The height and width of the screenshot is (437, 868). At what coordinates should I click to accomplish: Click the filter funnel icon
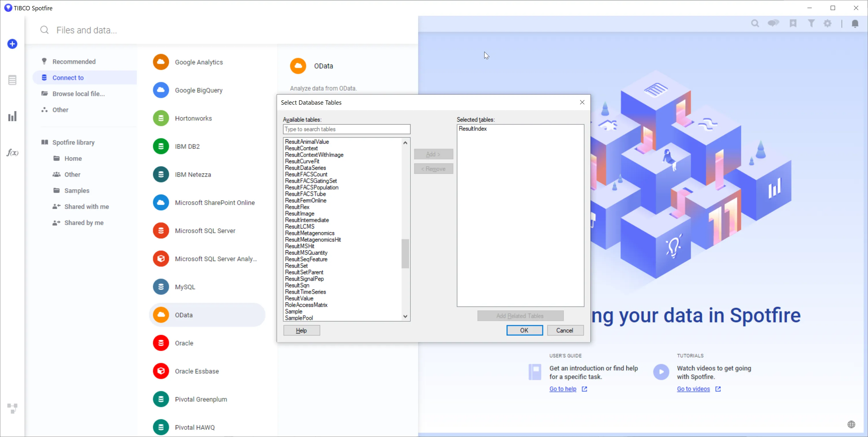[811, 24]
